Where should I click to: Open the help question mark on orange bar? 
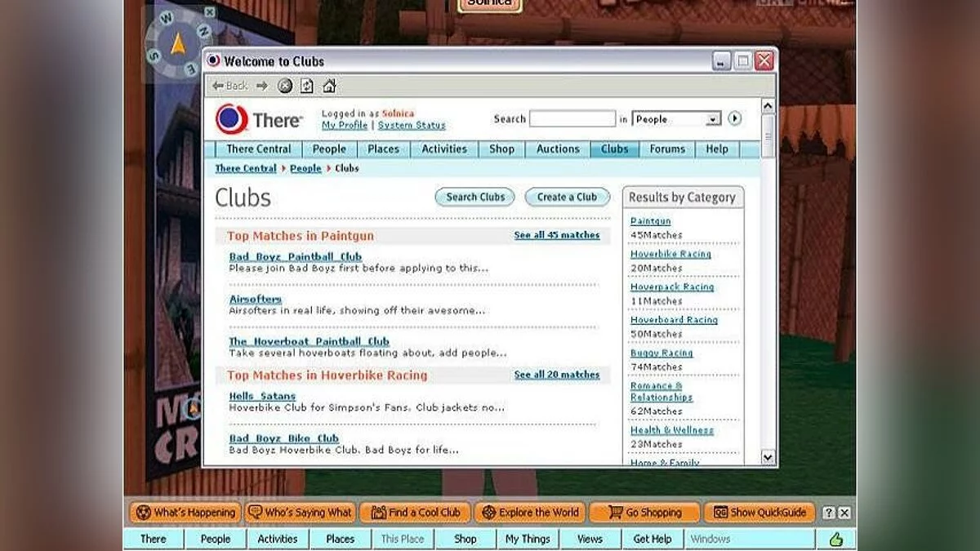coord(829,513)
